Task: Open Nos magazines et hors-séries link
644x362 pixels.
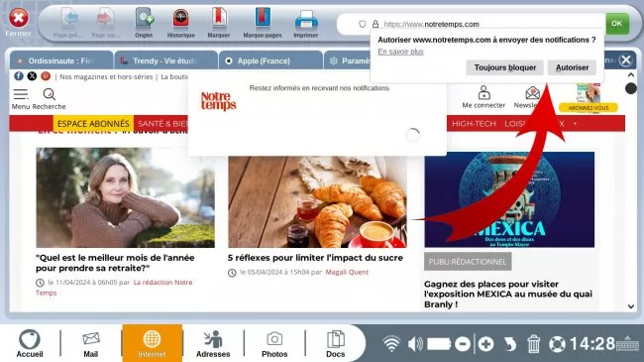Action: pyautogui.click(x=106, y=77)
